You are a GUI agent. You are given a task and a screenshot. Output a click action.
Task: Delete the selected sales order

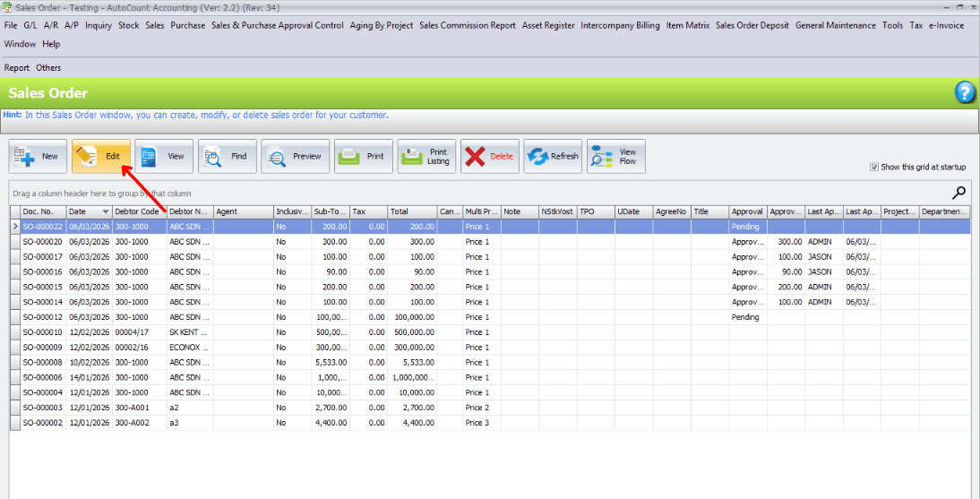pos(490,156)
